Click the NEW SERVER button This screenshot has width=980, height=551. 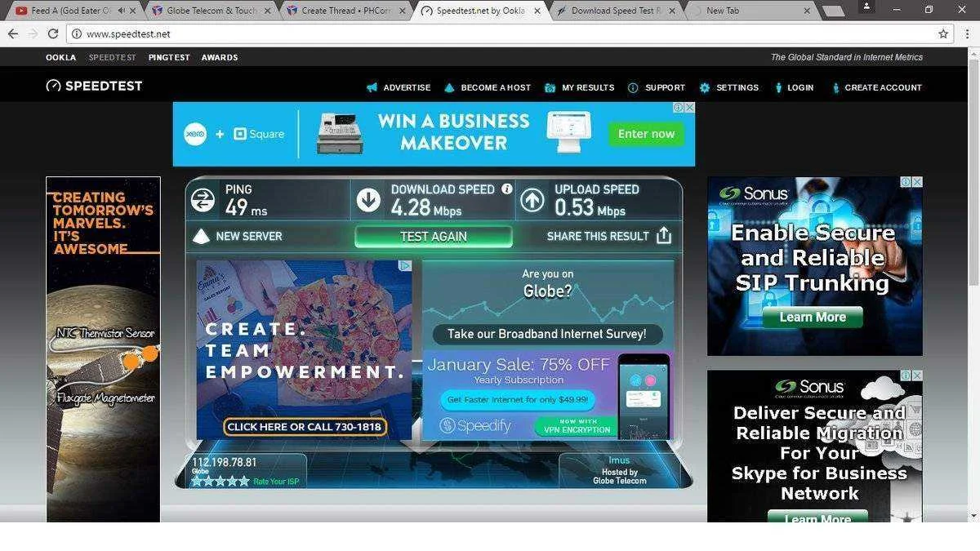238,236
